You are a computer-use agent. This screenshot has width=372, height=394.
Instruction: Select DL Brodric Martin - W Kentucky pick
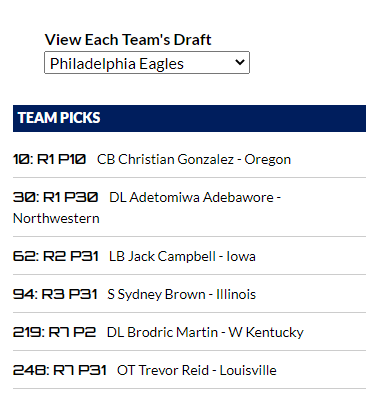pos(205,332)
